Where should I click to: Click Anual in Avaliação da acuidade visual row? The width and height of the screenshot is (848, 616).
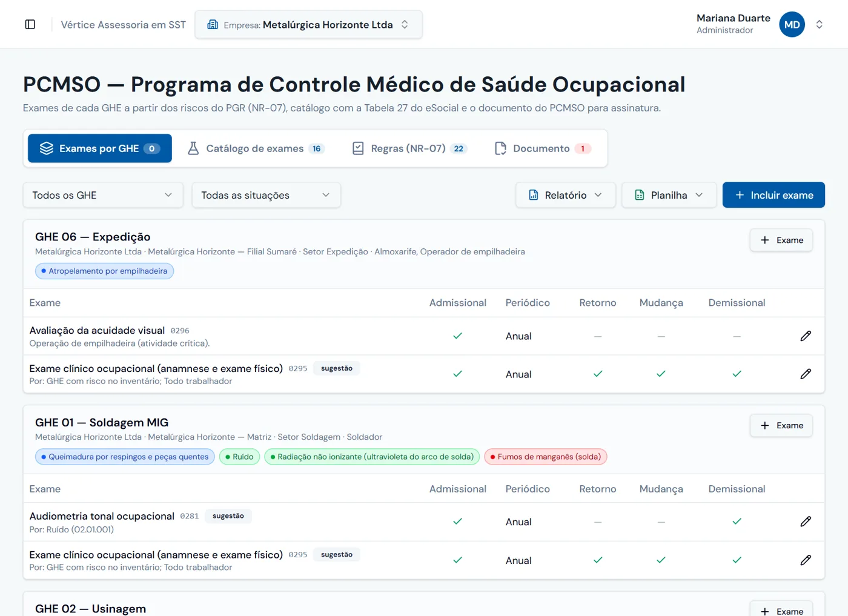(x=518, y=336)
